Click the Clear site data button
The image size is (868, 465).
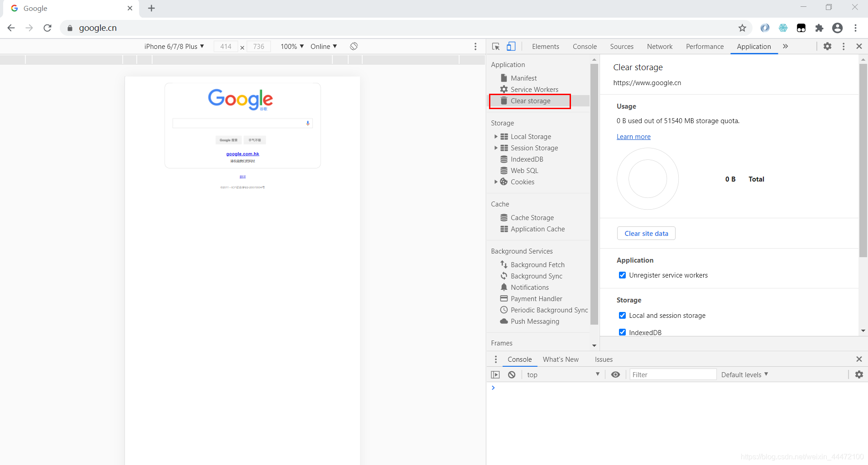646,233
